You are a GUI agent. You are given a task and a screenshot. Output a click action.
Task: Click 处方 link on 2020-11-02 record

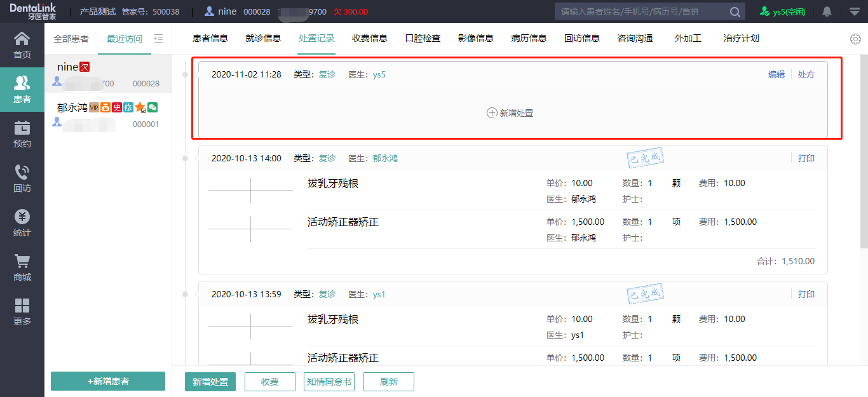(806, 74)
